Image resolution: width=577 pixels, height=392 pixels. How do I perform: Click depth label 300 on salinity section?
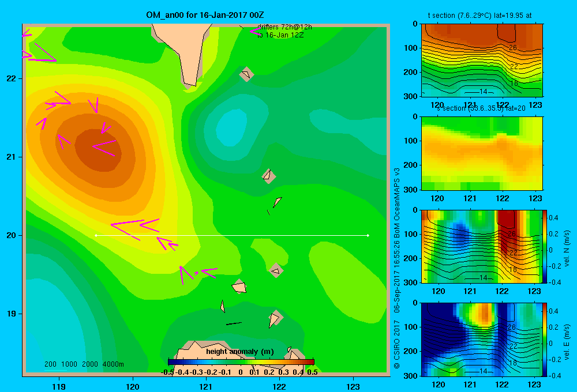(410, 190)
